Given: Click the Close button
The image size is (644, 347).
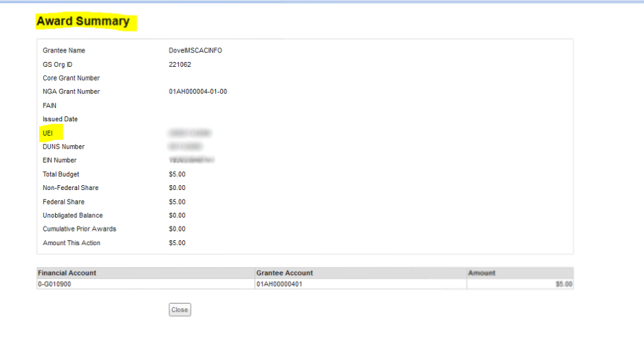Looking at the screenshot, I should click(x=180, y=310).
